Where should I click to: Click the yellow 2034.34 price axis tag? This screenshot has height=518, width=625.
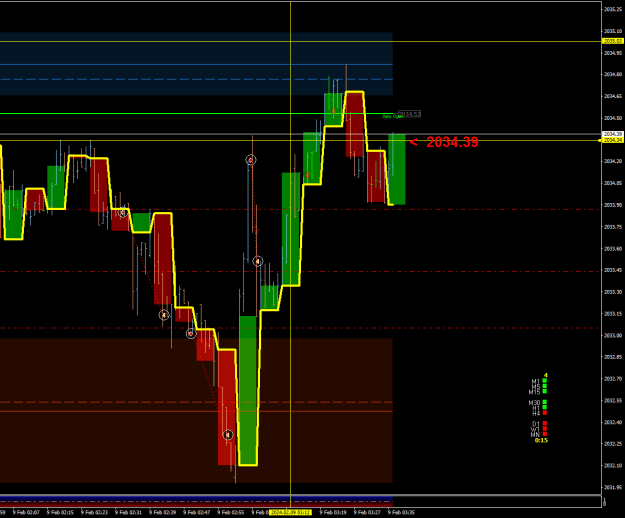pyautogui.click(x=613, y=140)
